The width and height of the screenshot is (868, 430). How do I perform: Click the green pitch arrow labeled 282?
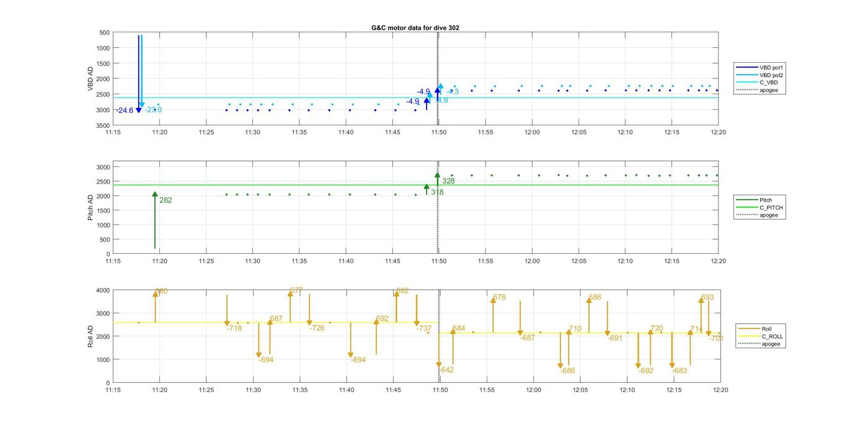pos(155,221)
